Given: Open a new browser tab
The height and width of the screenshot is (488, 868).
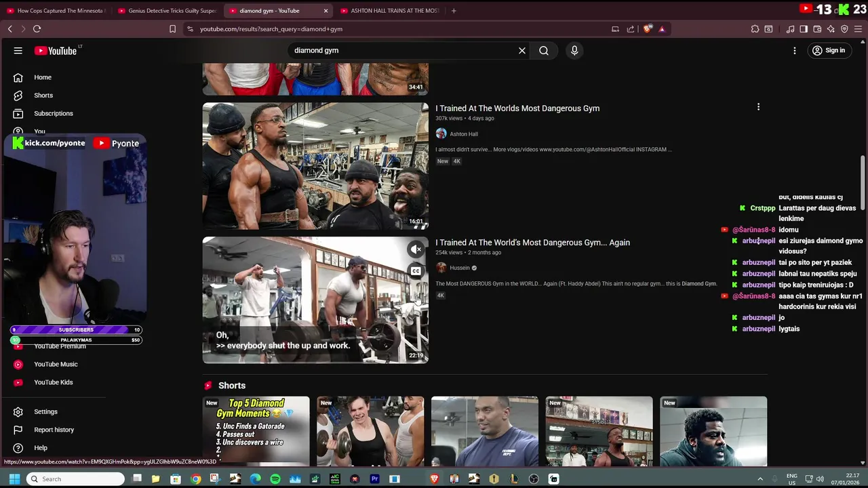Looking at the screenshot, I should [454, 11].
